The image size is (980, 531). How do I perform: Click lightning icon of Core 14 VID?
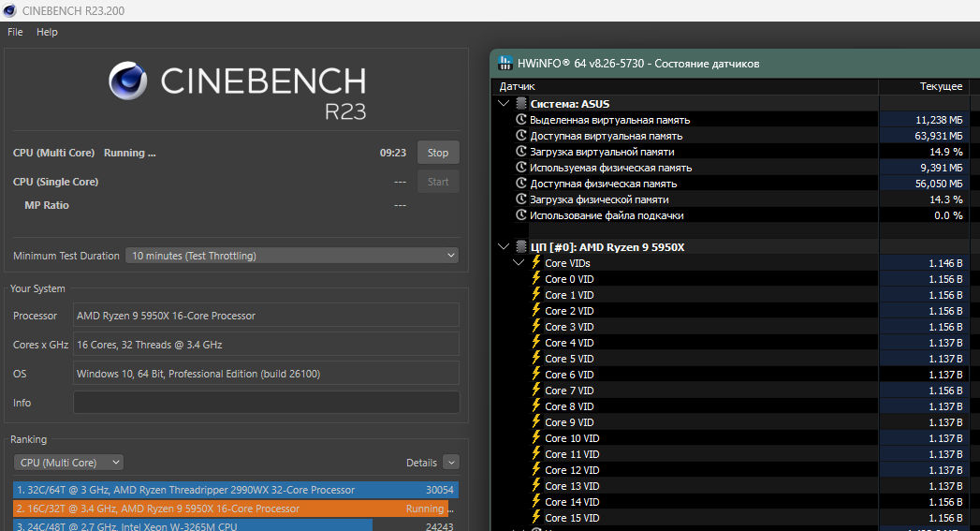[x=536, y=502]
